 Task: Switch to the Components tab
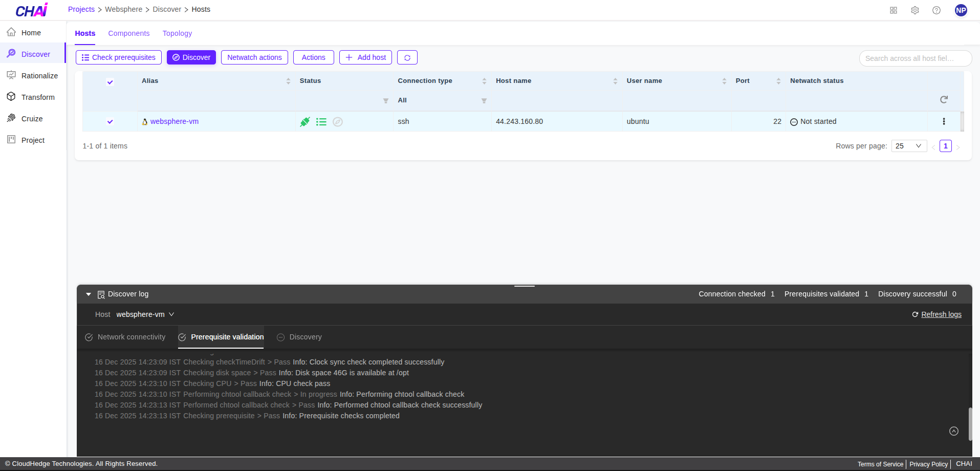[x=129, y=33]
